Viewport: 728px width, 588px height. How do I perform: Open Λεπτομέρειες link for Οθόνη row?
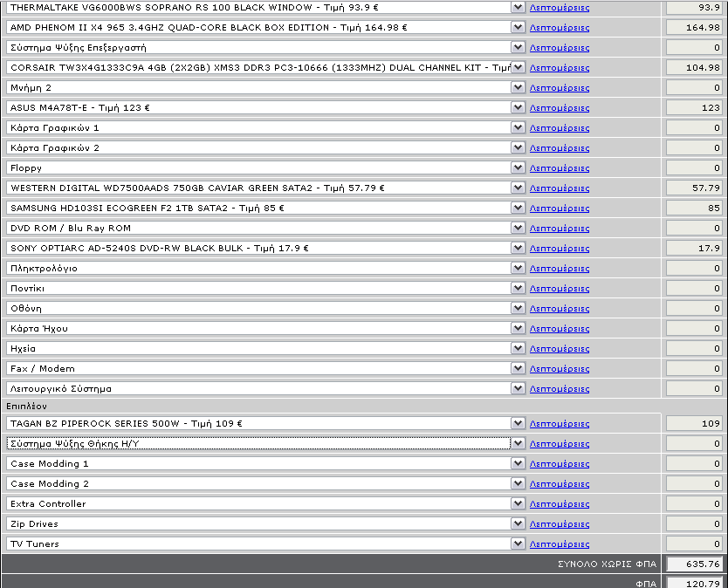(560, 309)
